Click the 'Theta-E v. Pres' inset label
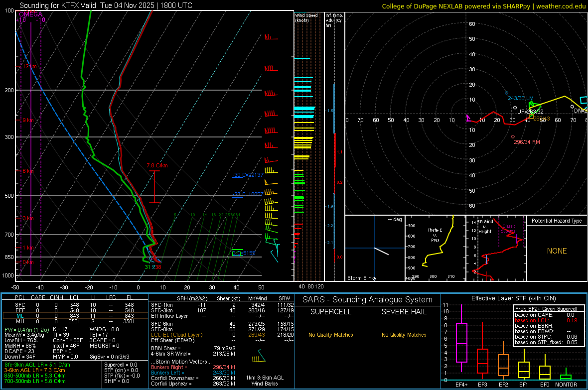Screen dimensions: 588x390 pos(435,235)
